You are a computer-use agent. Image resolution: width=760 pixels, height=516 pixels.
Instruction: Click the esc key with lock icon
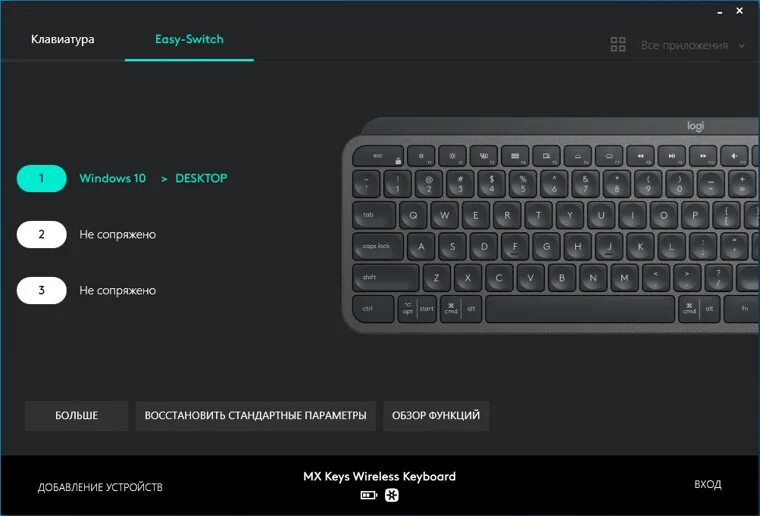(379, 156)
